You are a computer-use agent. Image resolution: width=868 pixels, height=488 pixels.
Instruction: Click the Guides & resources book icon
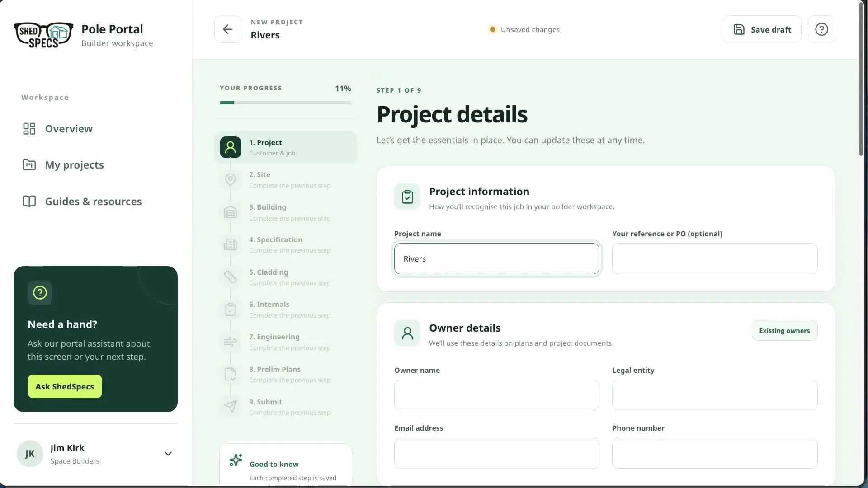click(x=29, y=202)
